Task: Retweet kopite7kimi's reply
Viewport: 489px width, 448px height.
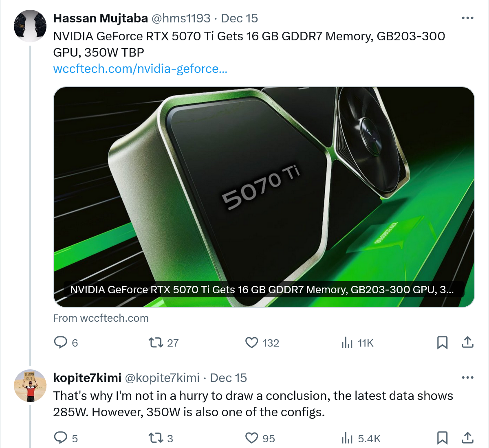Action: [x=155, y=438]
